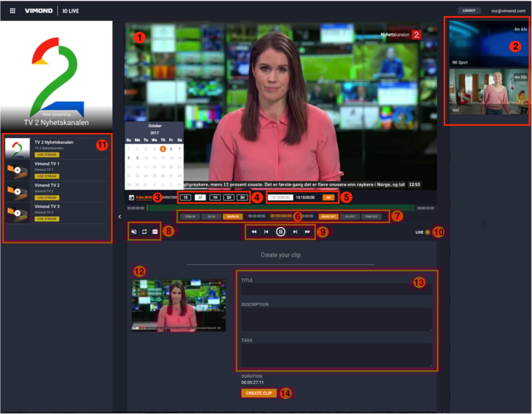The height and width of the screenshot is (414, 532).
Task: Click the start time input field
Action: pyautogui.click(x=280, y=197)
